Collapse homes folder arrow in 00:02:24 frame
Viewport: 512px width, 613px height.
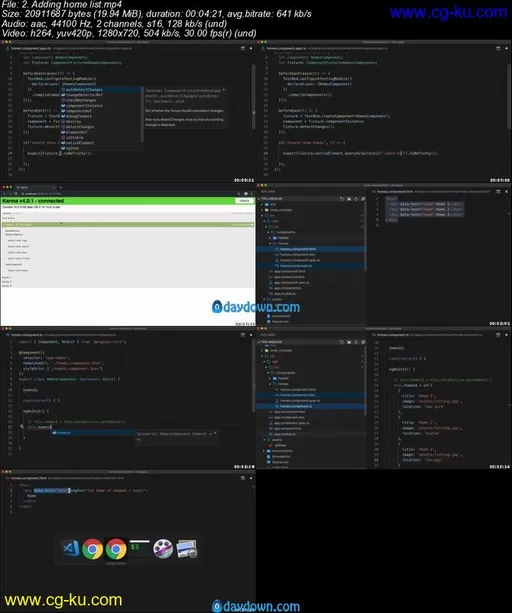coord(270,384)
